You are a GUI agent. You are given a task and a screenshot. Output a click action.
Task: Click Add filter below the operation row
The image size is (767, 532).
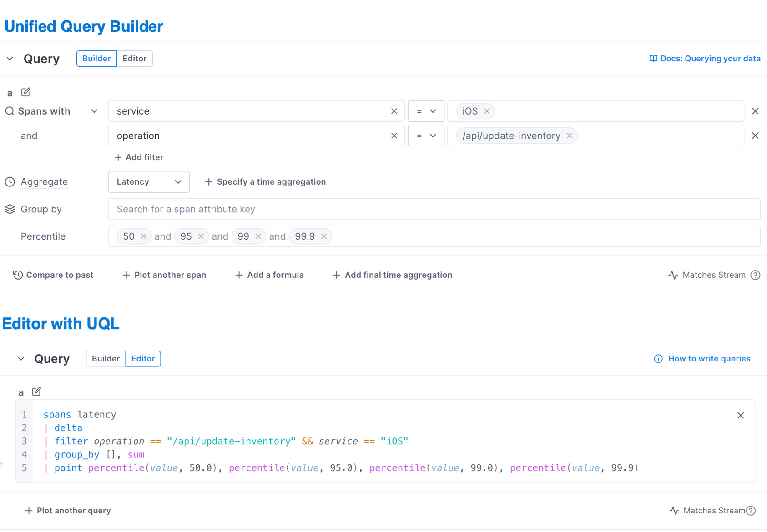139,157
